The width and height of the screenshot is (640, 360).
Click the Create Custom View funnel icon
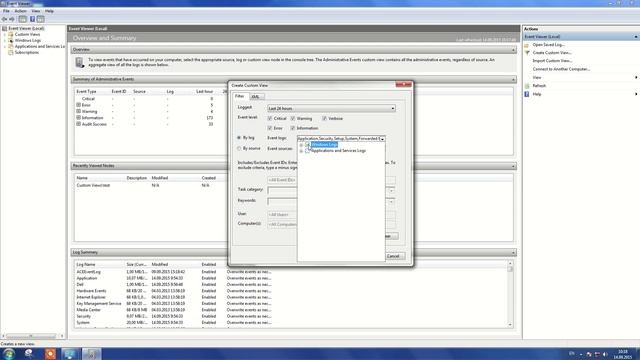[x=527, y=53]
